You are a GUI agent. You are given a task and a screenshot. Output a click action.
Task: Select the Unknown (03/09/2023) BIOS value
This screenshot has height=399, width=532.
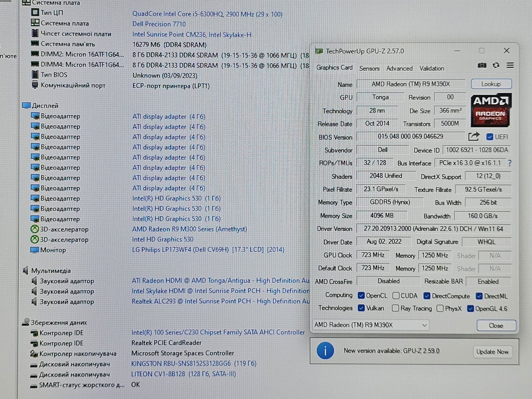point(165,76)
